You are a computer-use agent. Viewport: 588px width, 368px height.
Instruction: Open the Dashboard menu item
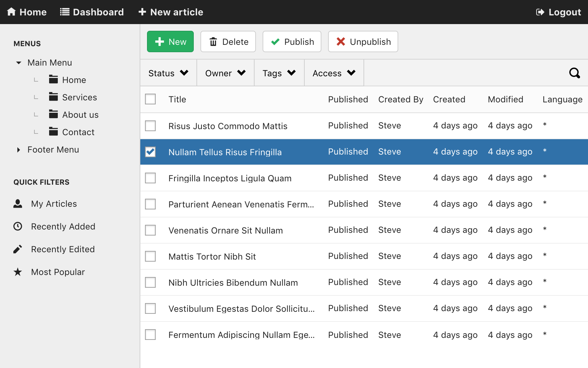92,12
